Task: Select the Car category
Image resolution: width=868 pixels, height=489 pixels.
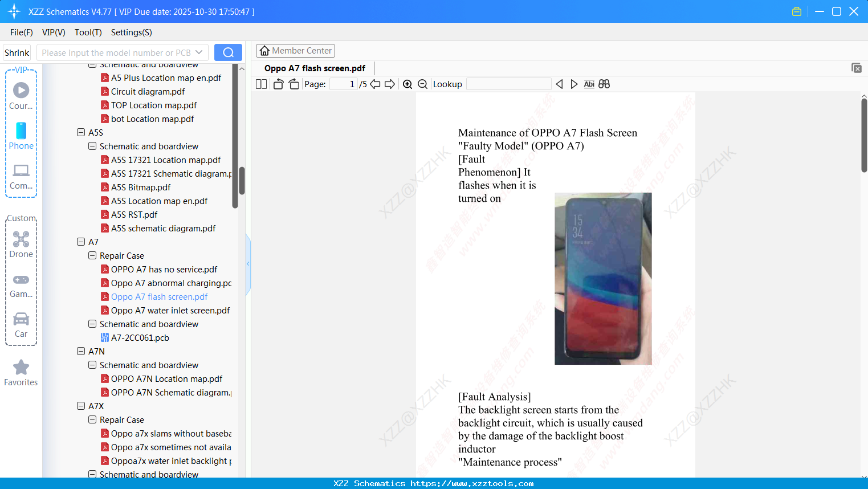Action: (x=21, y=325)
